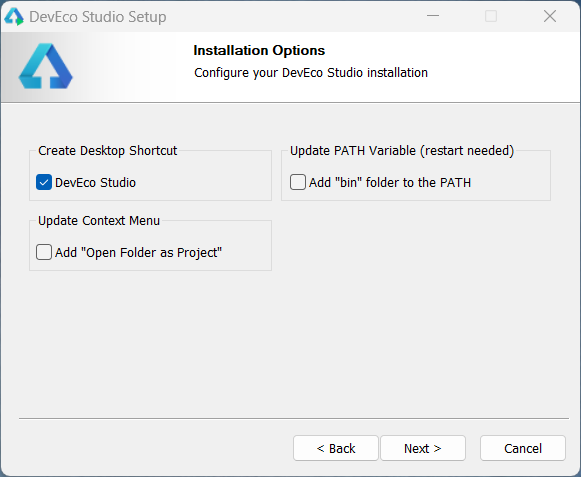Go back with the < Back button
Screen dimensions: 581x477
click(x=336, y=448)
